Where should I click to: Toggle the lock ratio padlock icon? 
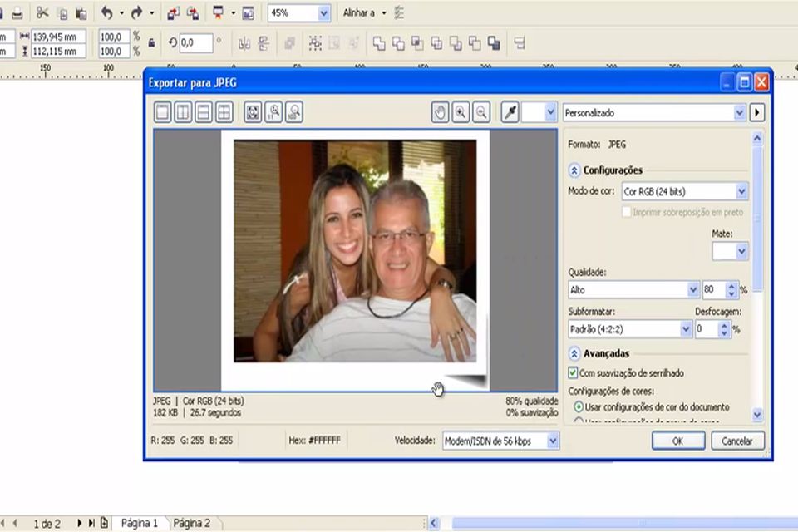[151, 42]
